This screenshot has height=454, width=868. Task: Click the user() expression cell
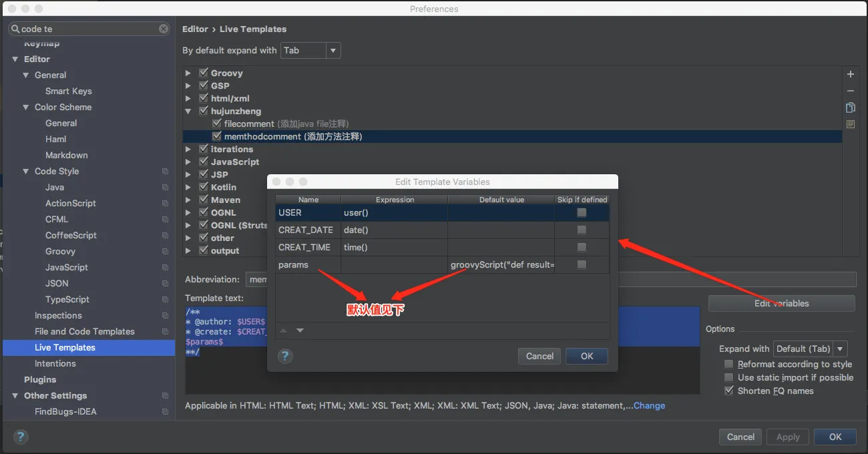[394, 212]
